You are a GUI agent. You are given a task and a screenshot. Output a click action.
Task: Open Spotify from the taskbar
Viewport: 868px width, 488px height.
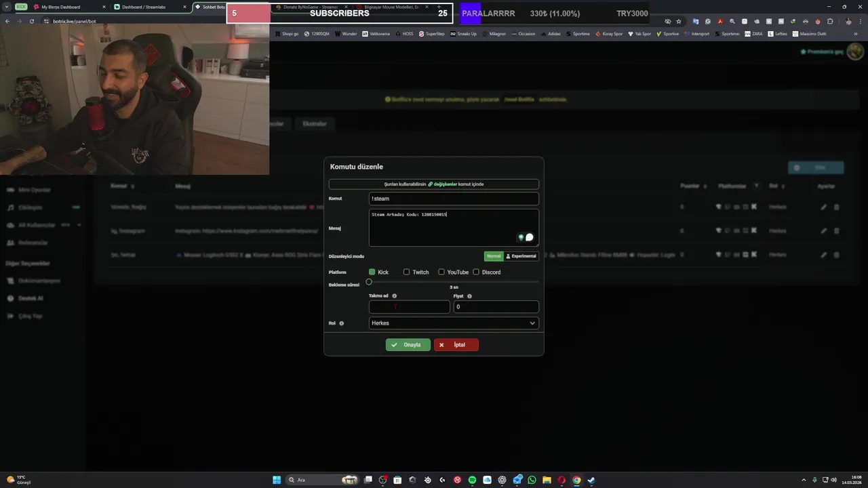472,480
